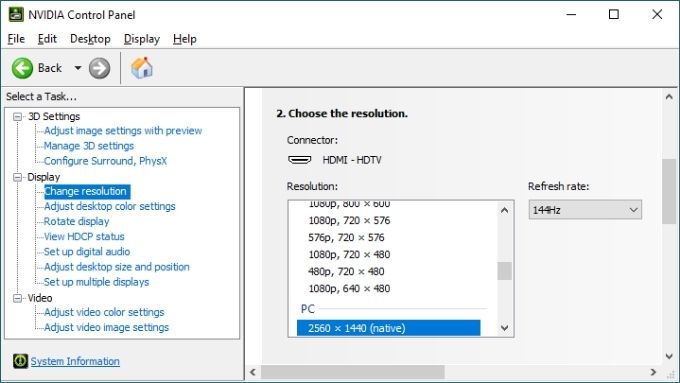Click resolution list scroll down arrow
The height and width of the screenshot is (383, 680).
click(504, 328)
